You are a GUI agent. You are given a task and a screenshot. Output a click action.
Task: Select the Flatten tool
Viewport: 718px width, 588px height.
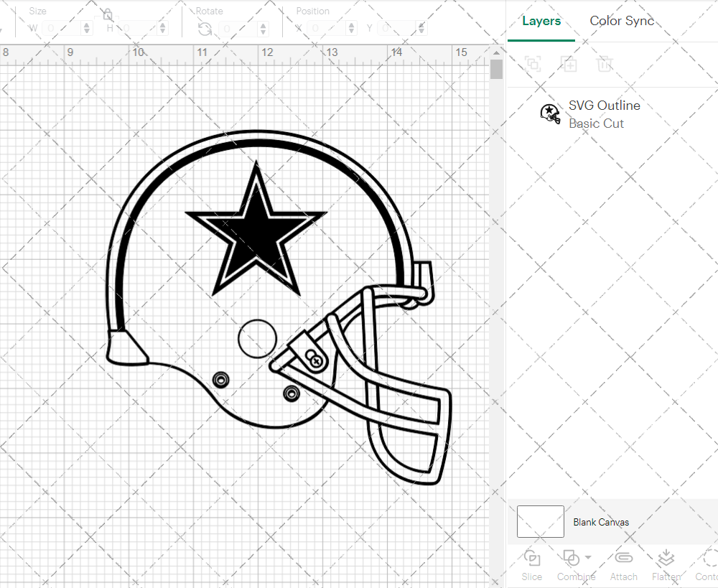point(666,558)
